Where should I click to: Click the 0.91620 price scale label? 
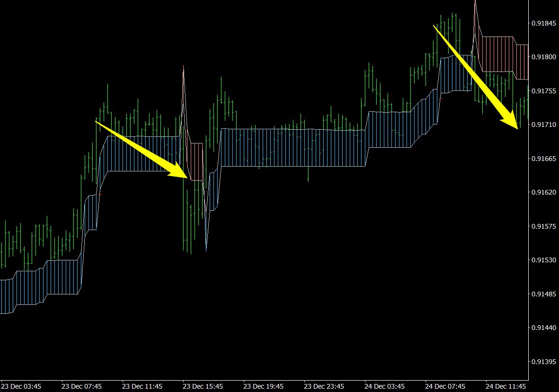click(544, 192)
